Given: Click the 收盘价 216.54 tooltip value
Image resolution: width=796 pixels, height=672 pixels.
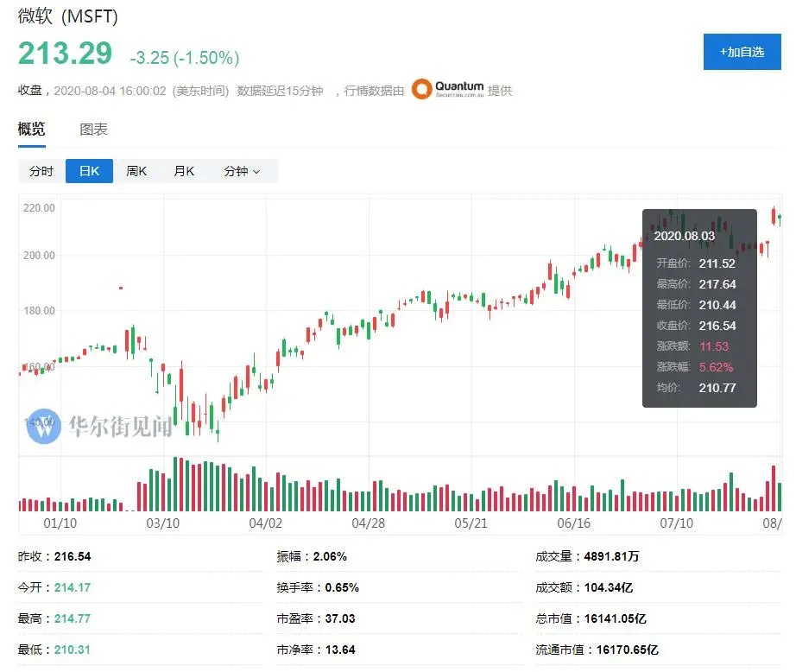Looking at the screenshot, I should [x=717, y=326].
